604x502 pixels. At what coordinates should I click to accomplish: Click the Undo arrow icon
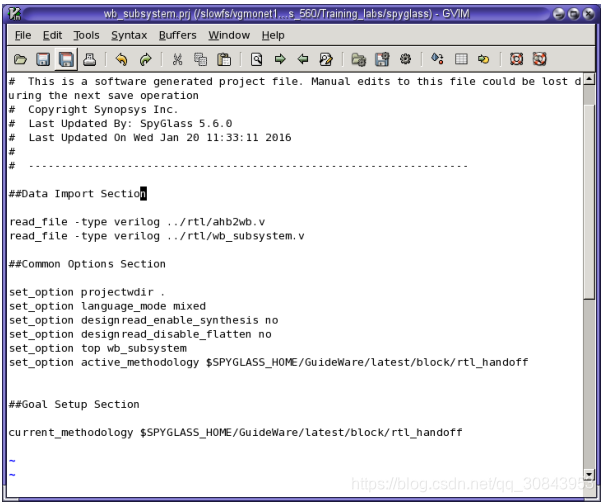[121, 60]
